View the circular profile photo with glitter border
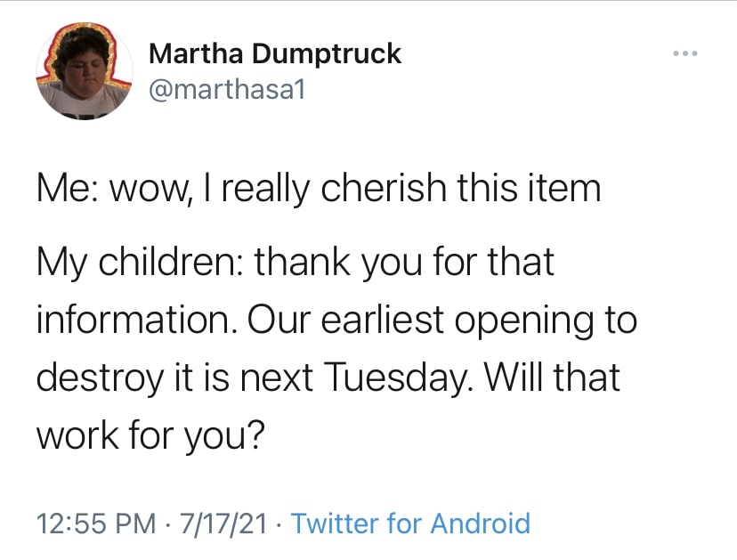 pos(85,70)
